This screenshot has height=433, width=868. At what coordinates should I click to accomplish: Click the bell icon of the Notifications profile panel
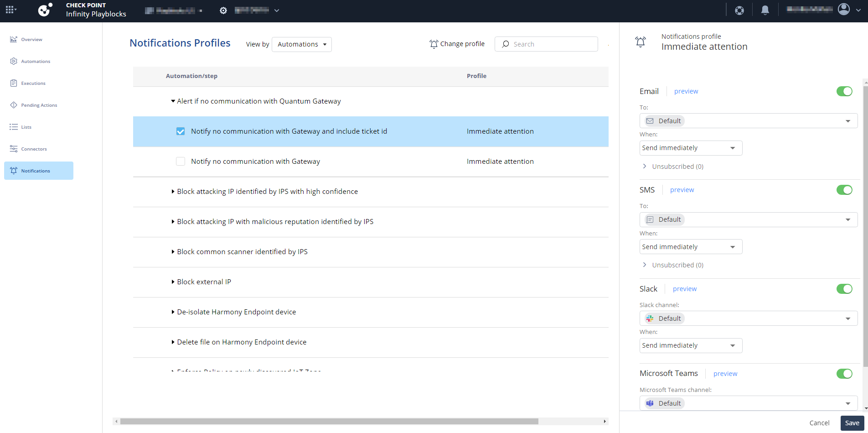pos(641,42)
